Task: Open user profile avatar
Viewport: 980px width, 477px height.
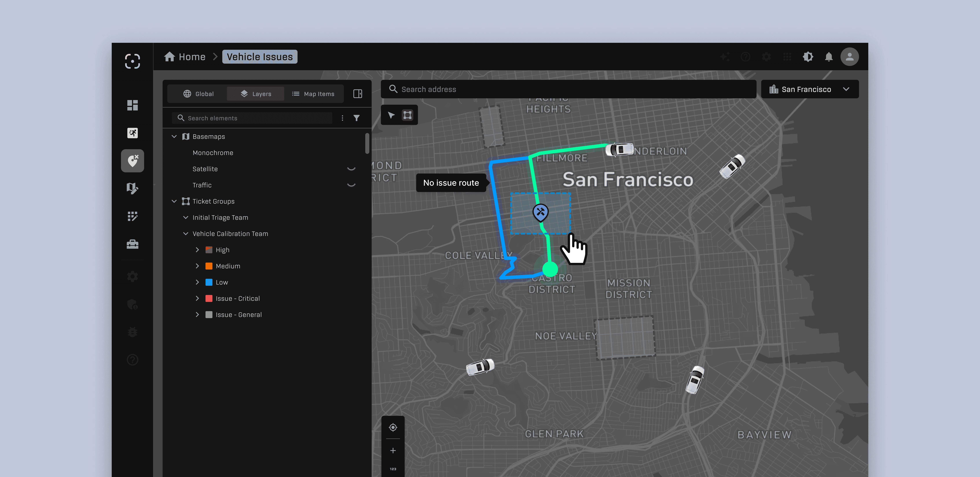Action: [x=849, y=57]
